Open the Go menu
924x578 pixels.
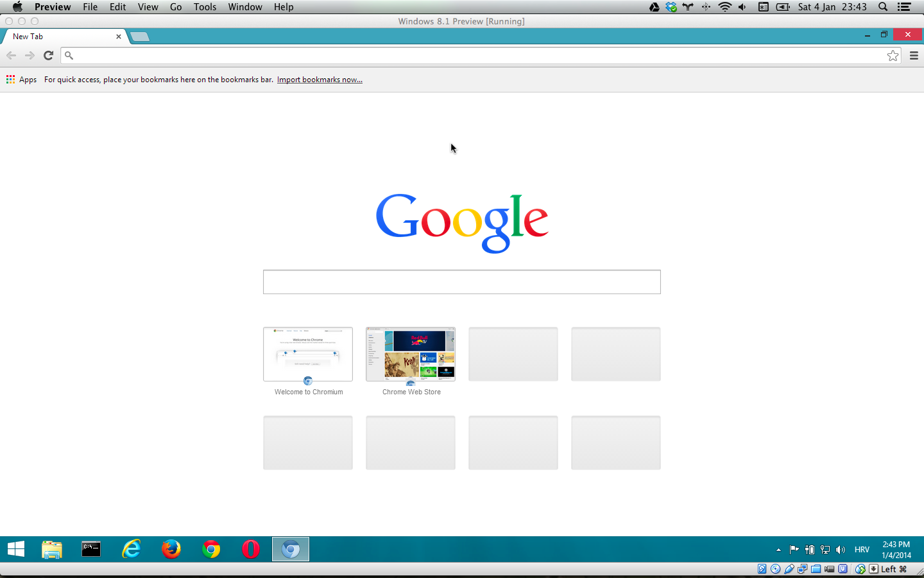[x=176, y=7]
